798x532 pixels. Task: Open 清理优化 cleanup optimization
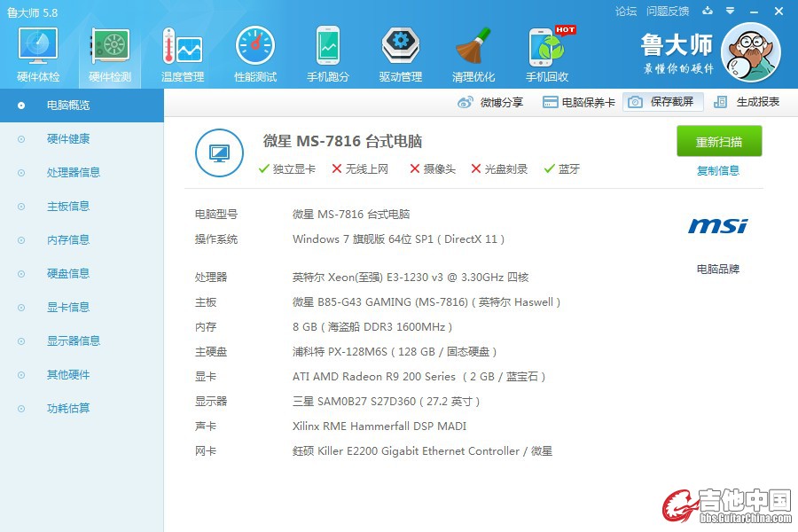click(473, 55)
